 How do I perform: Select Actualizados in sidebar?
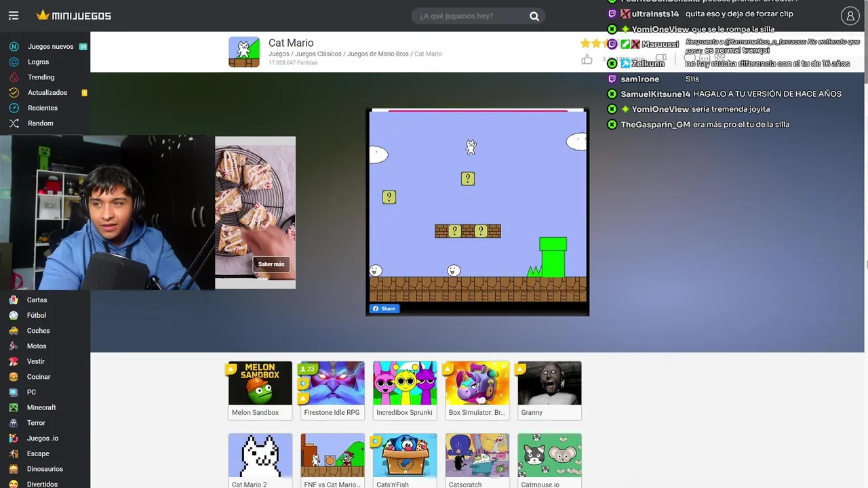pos(47,93)
